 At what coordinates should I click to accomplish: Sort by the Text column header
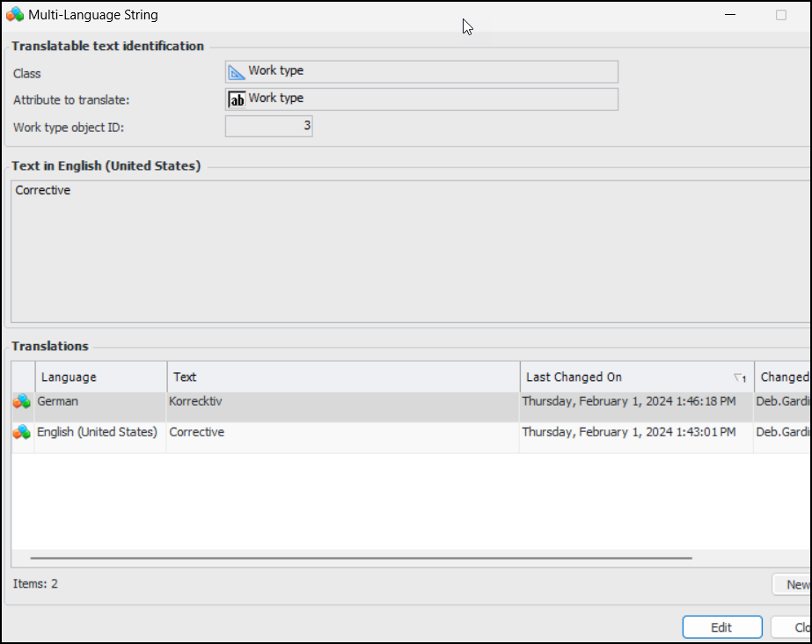coord(343,377)
